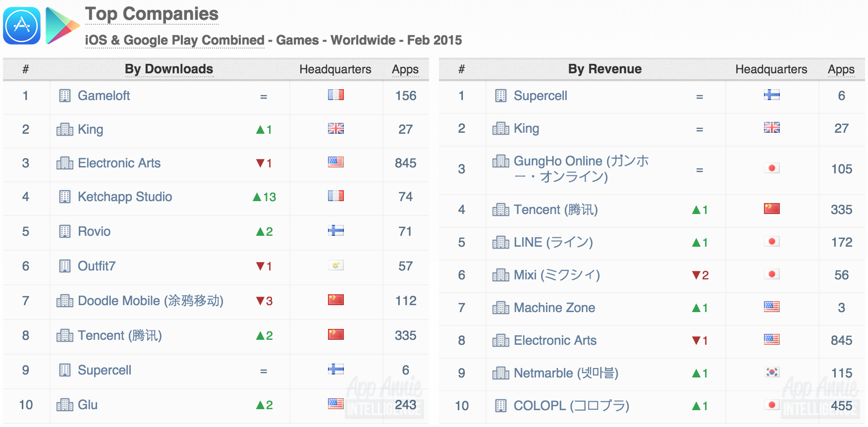Click the By Downloads column header
The width and height of the screenshot is (868, 427).
169,69
